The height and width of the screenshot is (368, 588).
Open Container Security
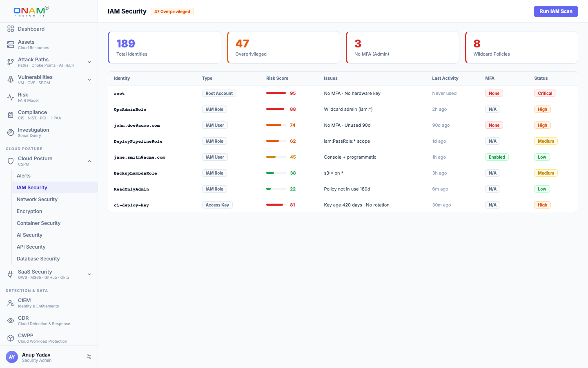55,223
